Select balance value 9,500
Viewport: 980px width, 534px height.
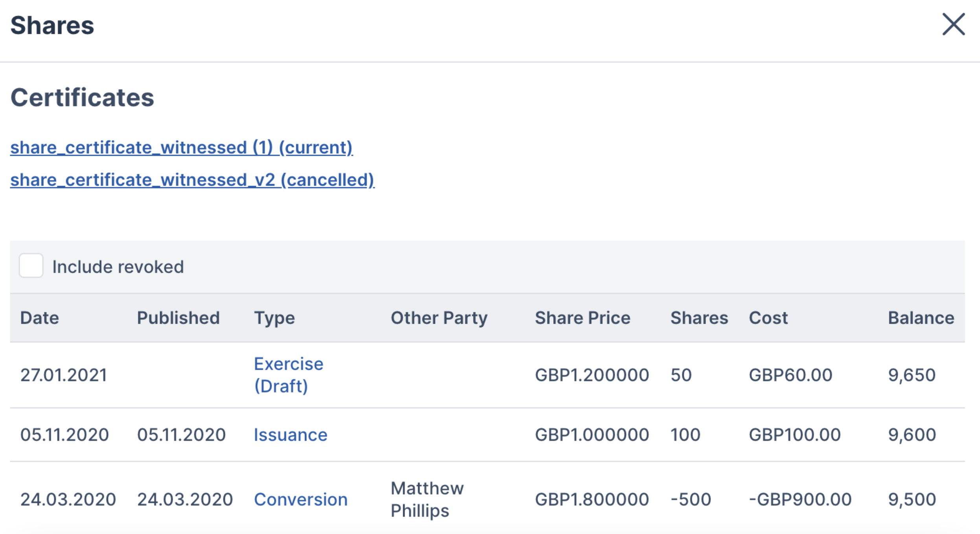point(912,499)
